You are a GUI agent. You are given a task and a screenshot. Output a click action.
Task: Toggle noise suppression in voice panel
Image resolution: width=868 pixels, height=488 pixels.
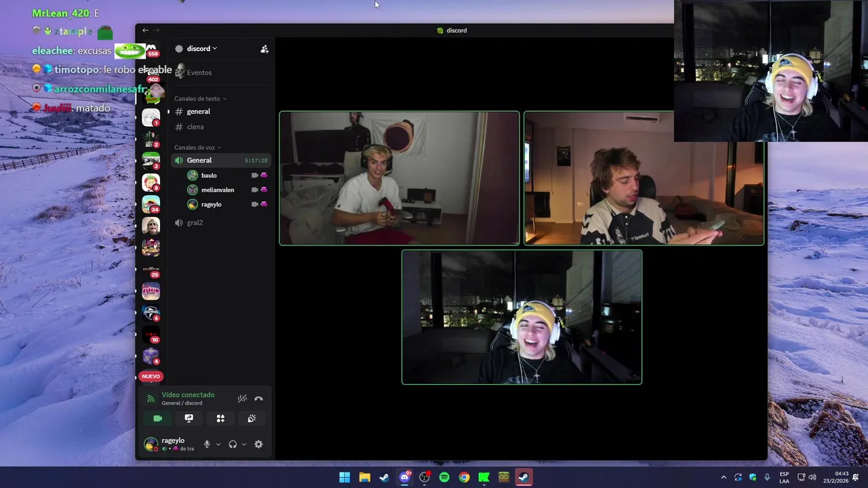click(242, 399)
